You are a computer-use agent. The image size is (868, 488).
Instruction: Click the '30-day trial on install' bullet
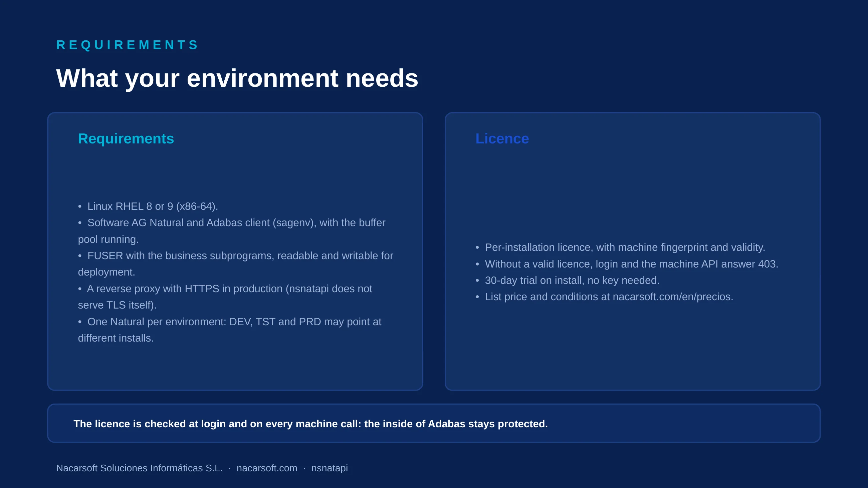point(568,280)
